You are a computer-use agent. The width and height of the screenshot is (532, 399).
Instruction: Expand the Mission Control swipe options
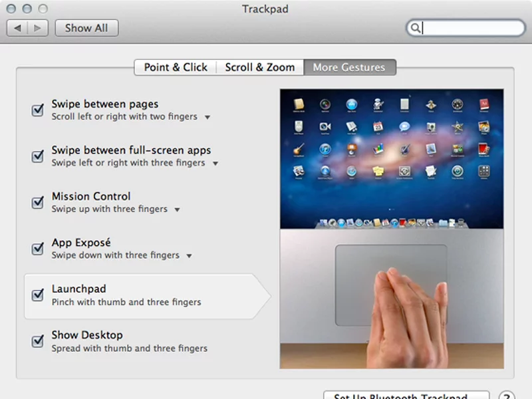pos(177,208)
